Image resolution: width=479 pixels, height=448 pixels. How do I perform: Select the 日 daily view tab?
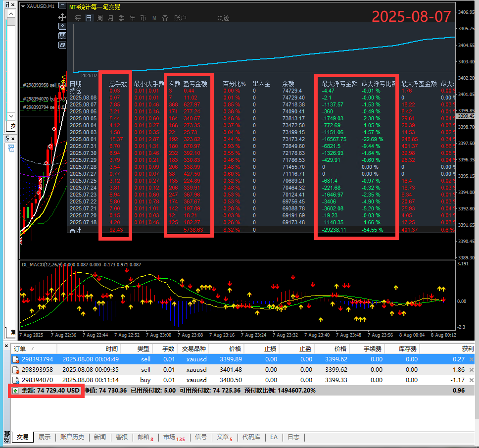point(89,18)
